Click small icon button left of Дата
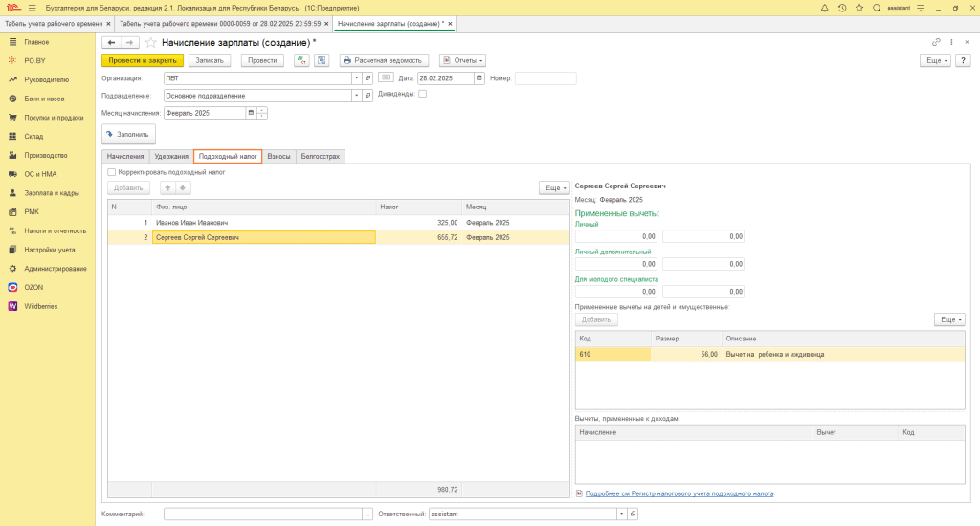Screen dimensions: 980x526 point(386,77)
